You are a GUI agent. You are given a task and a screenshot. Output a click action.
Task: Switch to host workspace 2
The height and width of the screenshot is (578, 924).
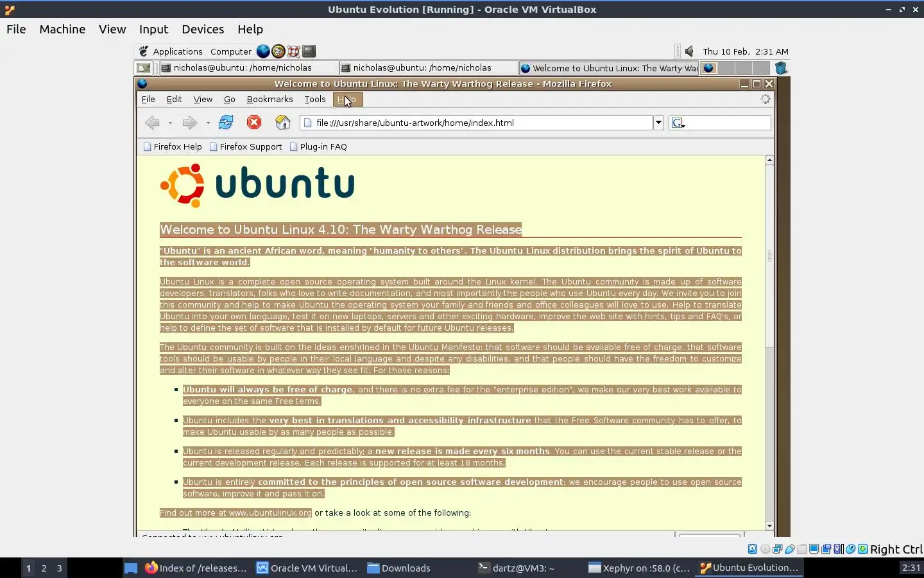pos(44,568)
